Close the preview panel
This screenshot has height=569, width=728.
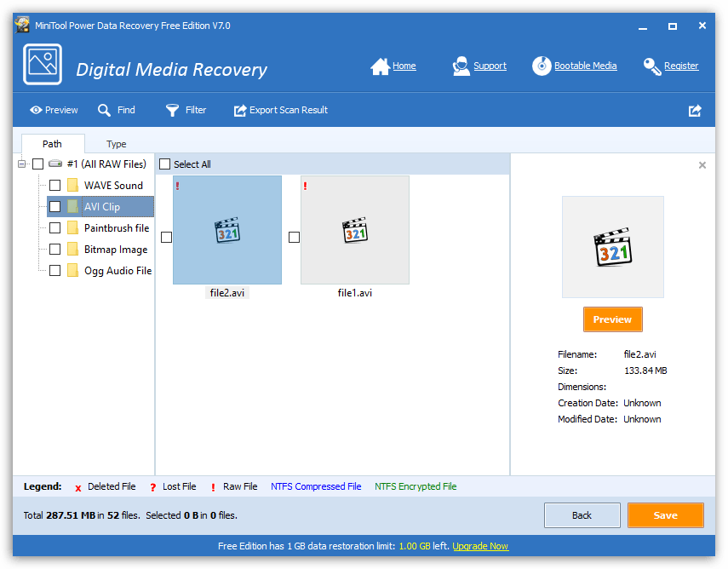coord(702,165)
